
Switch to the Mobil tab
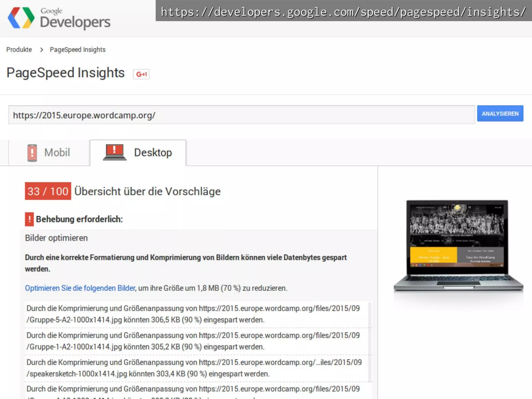(x=57, y=152)
